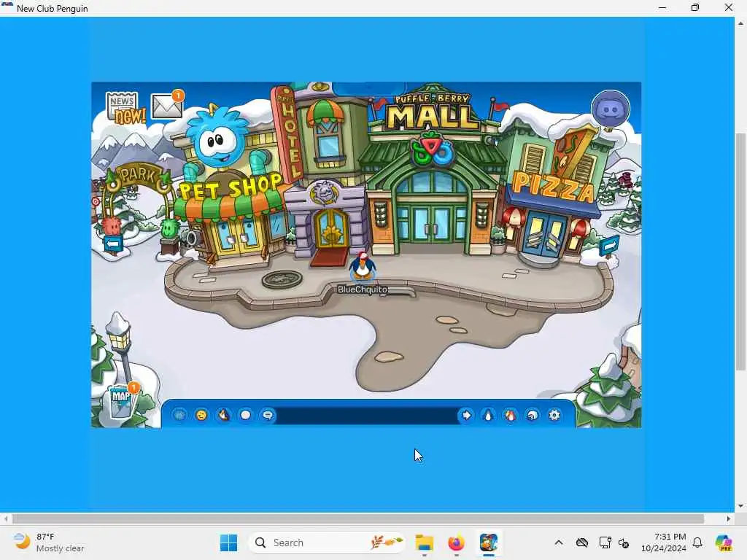Open Windows Start menu
The image size is (747, 560).
[228, 542]
